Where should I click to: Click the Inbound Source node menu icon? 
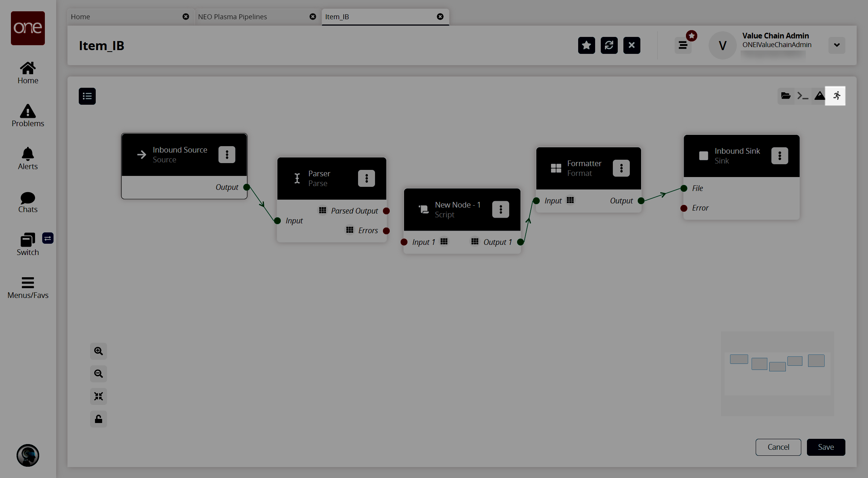coord(227,154)
